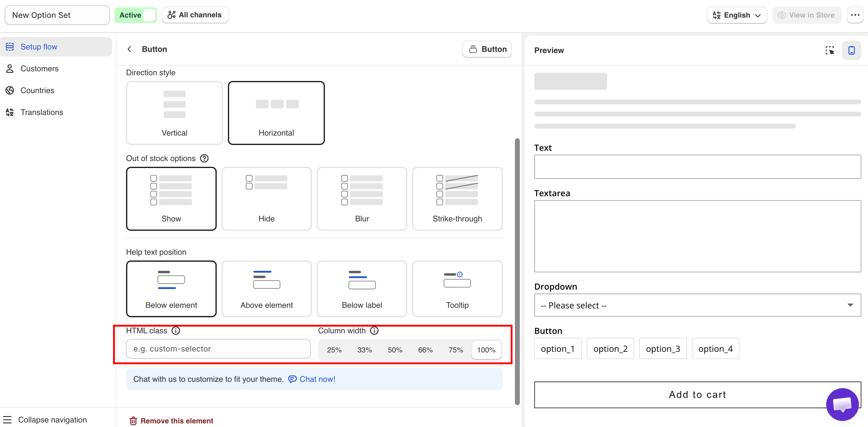Choose Show for out of stock options
Image resolution: width=868 pixels, height=427 pixels.
coord(171,199)
